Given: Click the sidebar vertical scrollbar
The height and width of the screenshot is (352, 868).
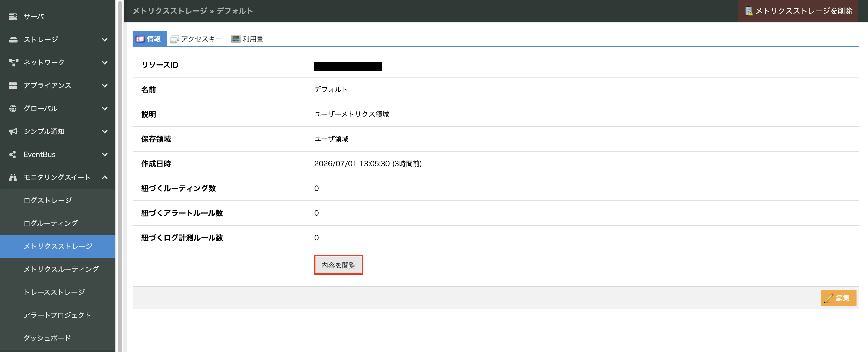Looking at the screenshot, I should pyautogui.click(x=120, y=176).
